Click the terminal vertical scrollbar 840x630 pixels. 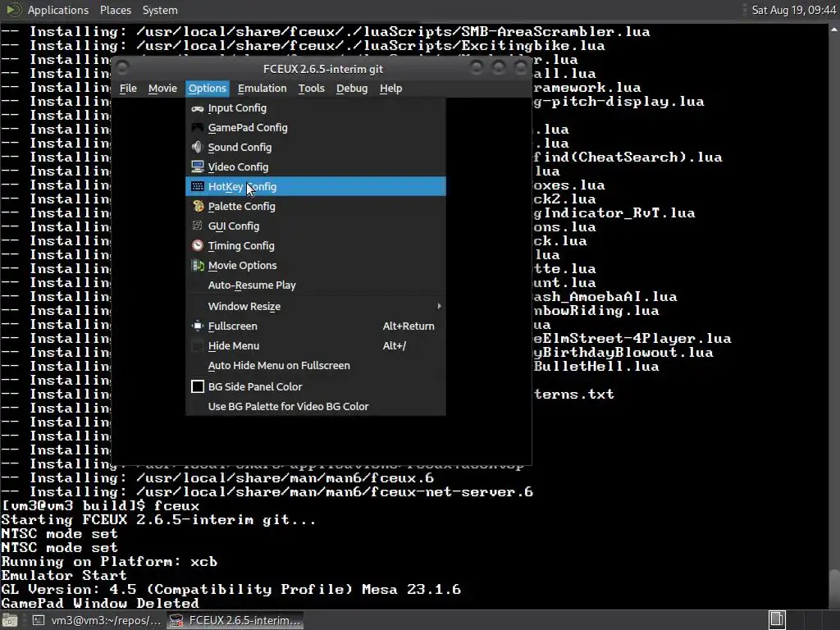click(834, 316)
